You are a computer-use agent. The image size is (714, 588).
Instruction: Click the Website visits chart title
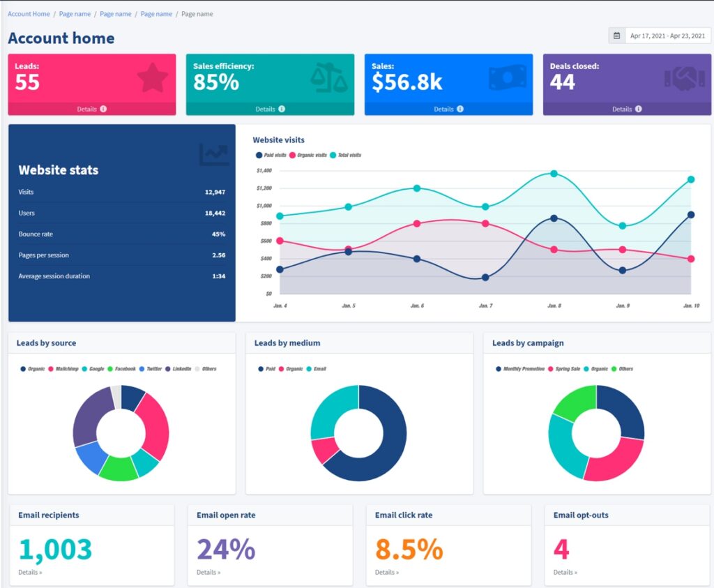(x=279, y=140)
